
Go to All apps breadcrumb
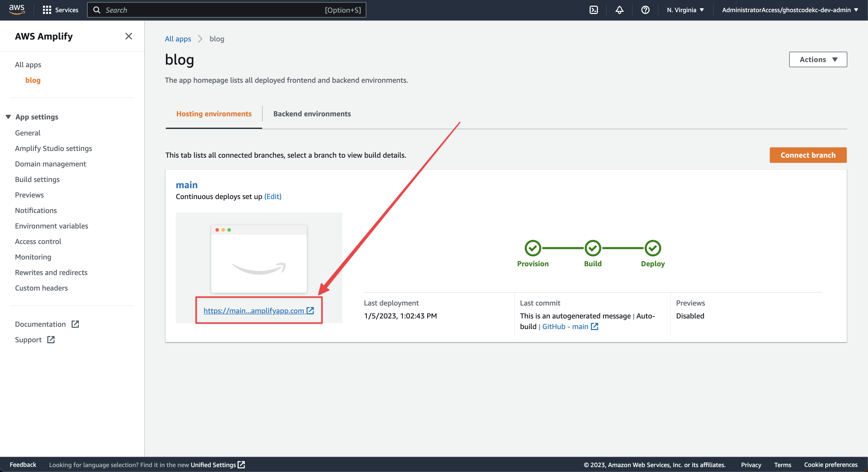tap(178, 39)
